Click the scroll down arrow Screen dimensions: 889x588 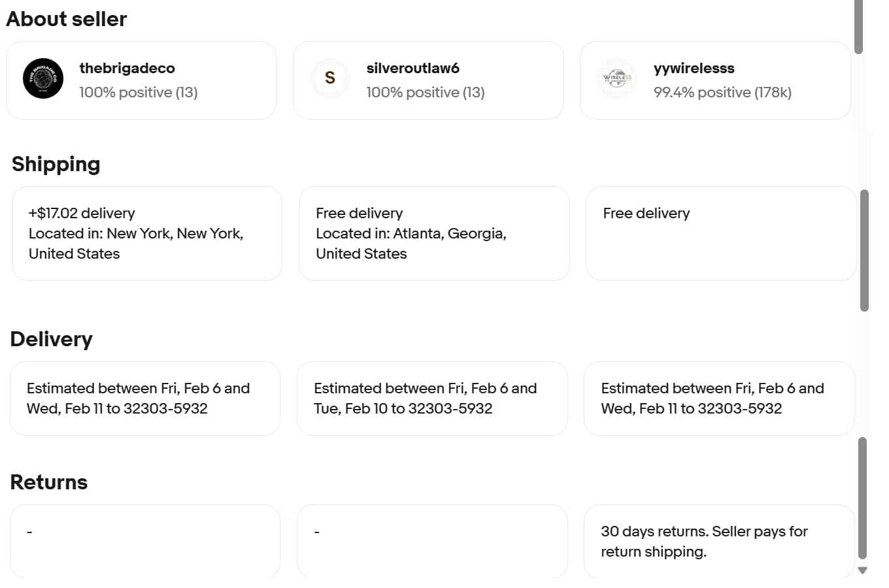(x=862, y=570)
